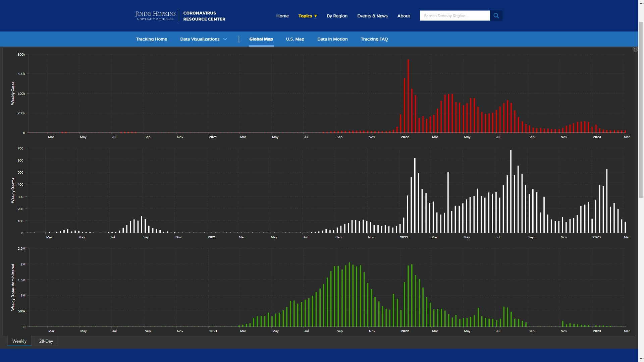This screenshot has height=362, width=644.
Task: Select the Global Map tab
Action: tap(261, 39)
